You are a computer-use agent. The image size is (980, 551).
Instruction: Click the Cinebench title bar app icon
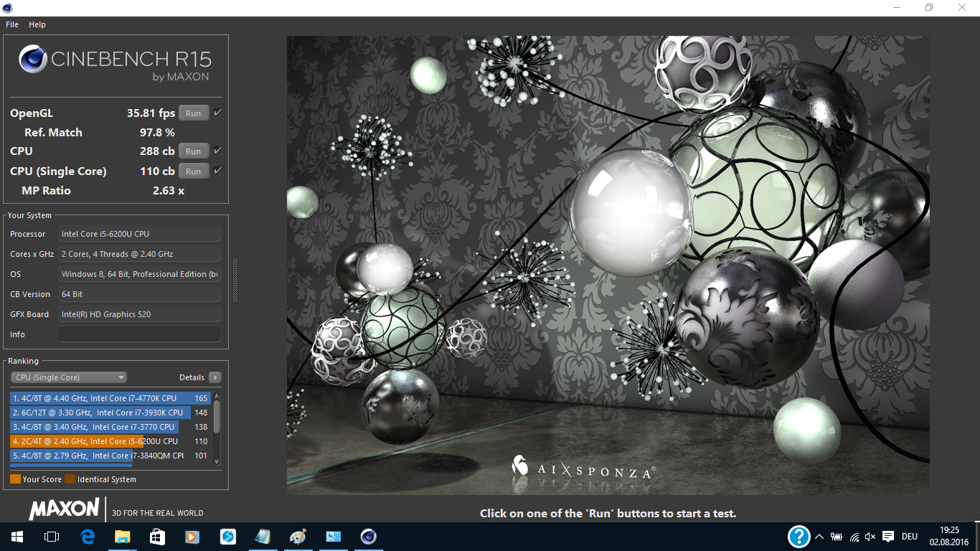click(x=8, y=7)
